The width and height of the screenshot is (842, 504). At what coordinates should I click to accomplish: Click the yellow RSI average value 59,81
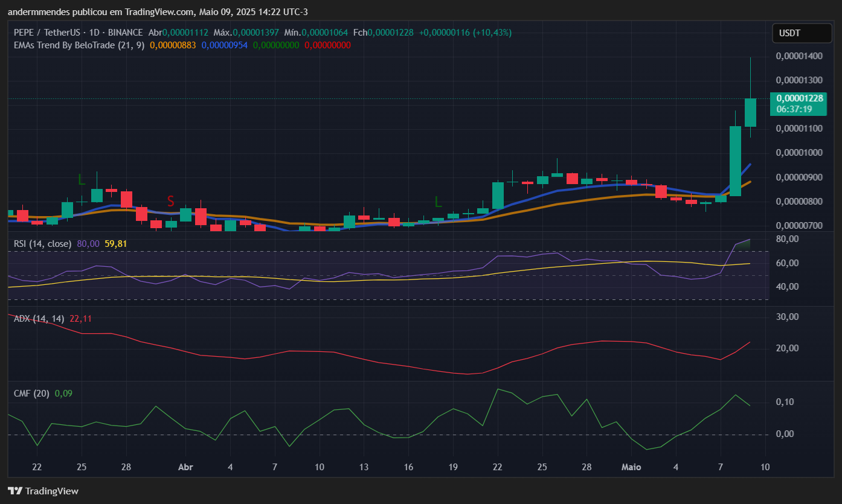pos(116,244)
